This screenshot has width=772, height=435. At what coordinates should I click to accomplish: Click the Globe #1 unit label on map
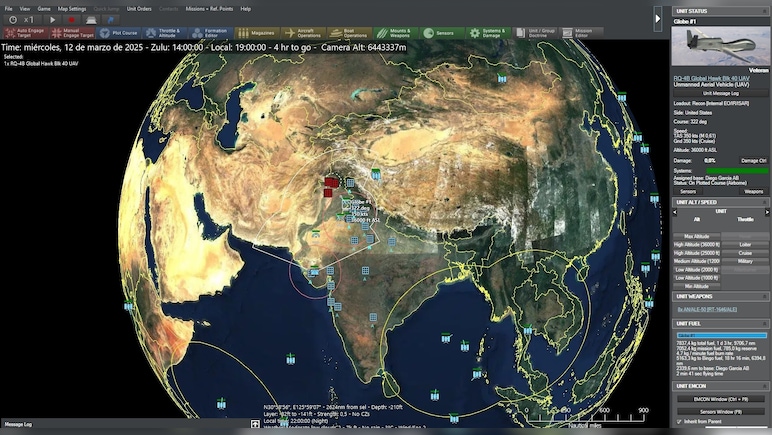click(x=361, y=202)
